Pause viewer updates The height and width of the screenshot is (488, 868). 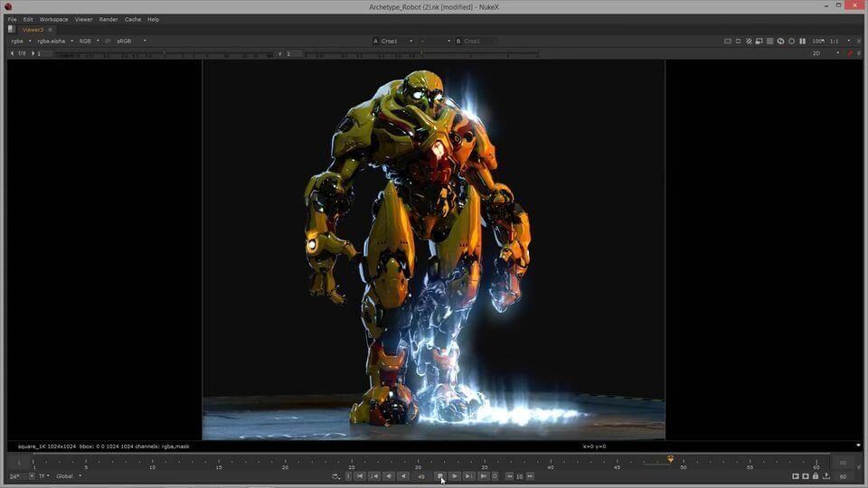802,41
